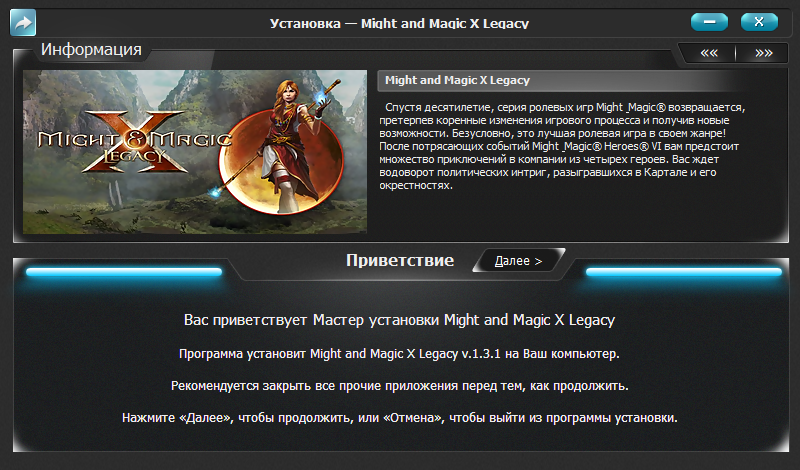Close the installer window
The width and height of the screenshot is (800, 470).
759,21
